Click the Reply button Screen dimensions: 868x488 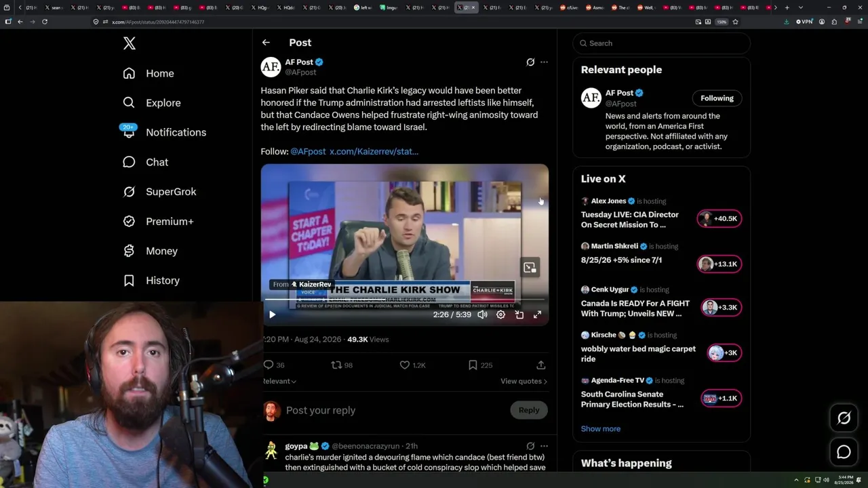click(529, 410)
